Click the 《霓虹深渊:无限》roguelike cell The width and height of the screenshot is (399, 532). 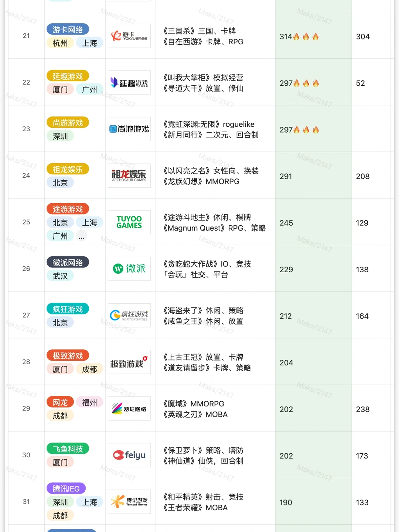click(x=215, y=129)
